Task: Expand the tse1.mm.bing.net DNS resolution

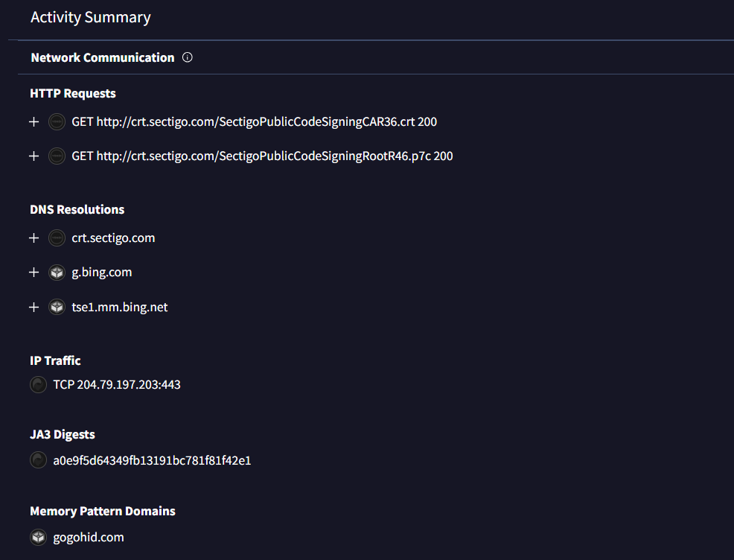Action: click(x=33, y=307)
